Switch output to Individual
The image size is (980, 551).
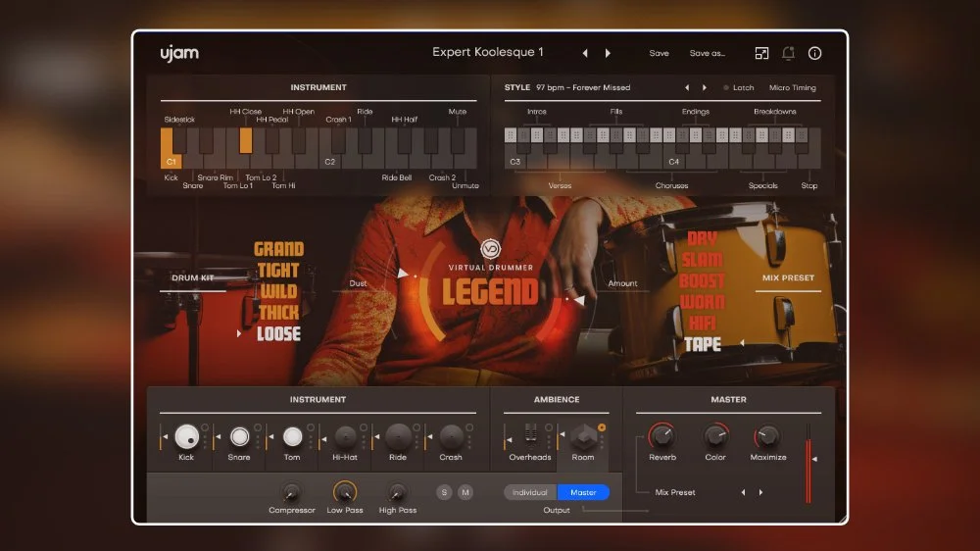point(530,492)
